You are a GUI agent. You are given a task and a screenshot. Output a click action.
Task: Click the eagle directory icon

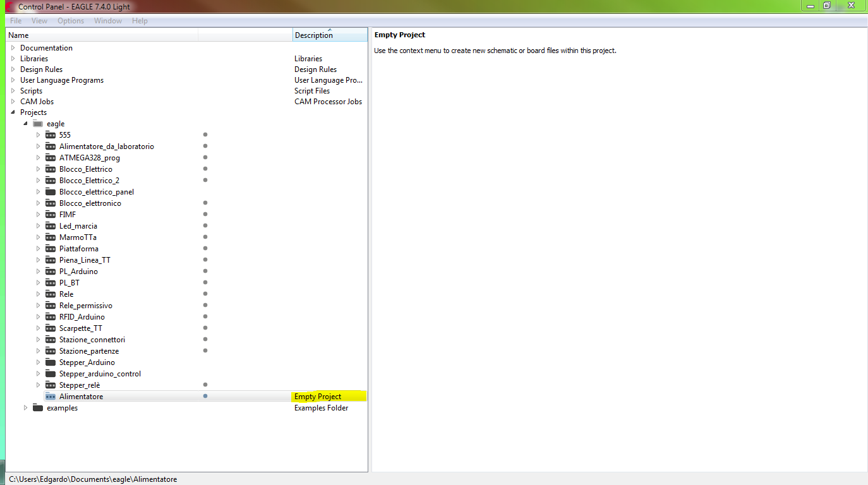pyautogui.click(x=38, y=124)
